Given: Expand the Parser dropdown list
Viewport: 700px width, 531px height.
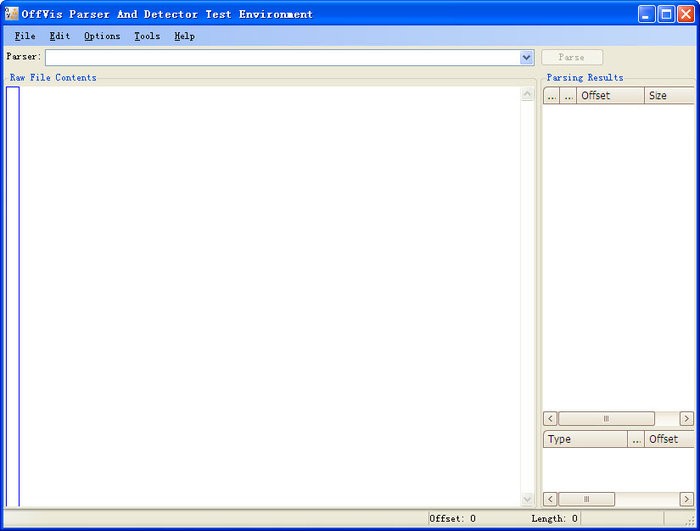Looking at the screenshot, I should point(527,57).
